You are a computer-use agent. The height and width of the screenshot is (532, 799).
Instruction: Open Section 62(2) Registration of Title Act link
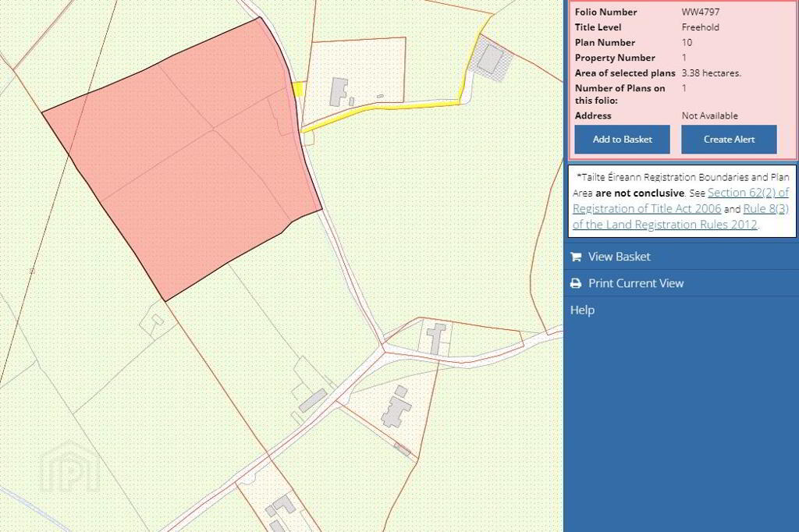[x=748, y=193]
